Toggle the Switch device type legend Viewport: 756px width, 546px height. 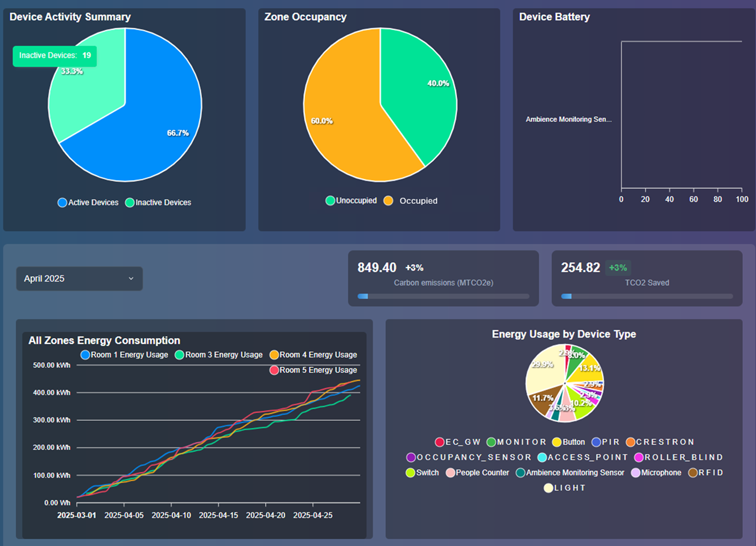pyautogui.click(x=423, y=473)
